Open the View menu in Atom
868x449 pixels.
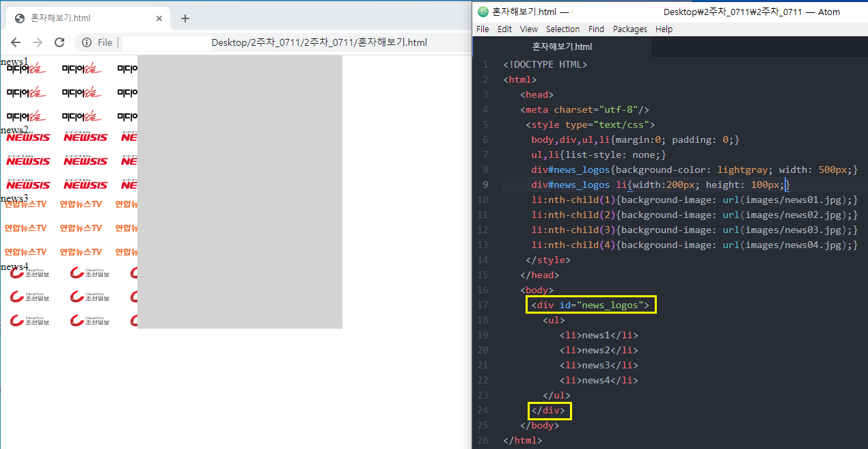coord(528,29)
